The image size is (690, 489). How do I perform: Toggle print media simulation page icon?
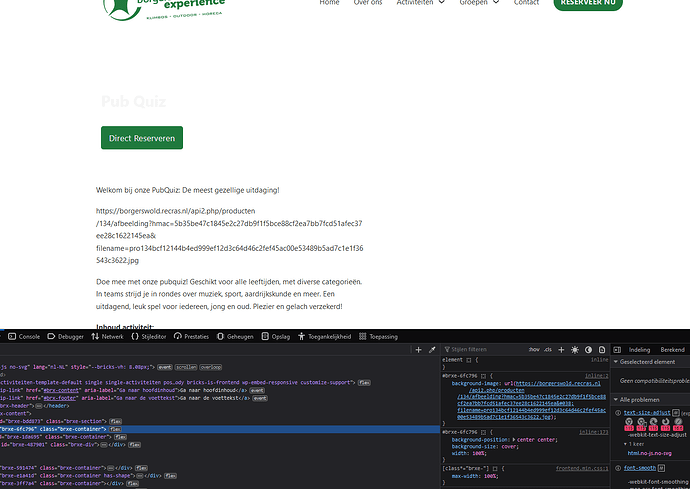click(x=602, y=349)
